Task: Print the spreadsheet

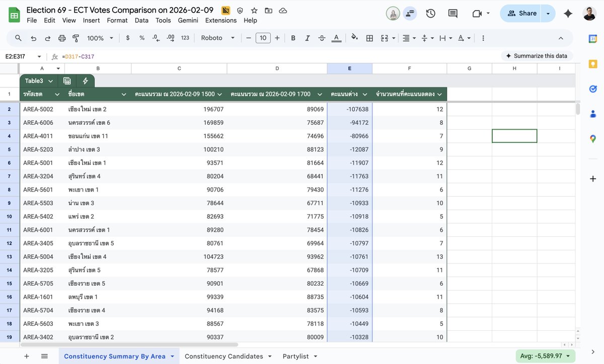Action: click(62, 38)
